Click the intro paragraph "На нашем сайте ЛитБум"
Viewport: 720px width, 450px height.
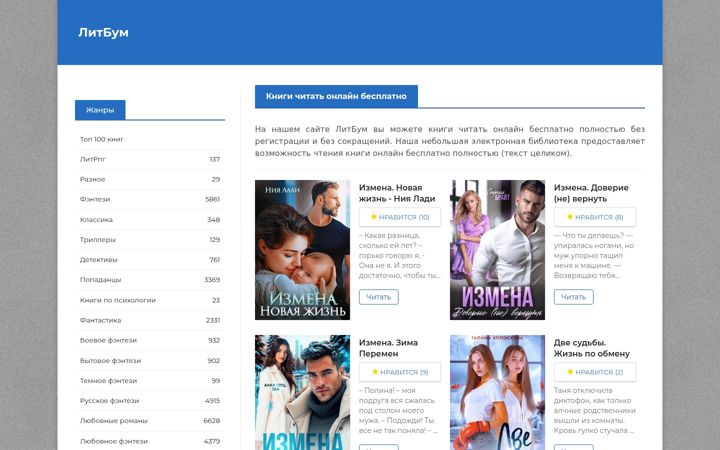click(450, 141)
